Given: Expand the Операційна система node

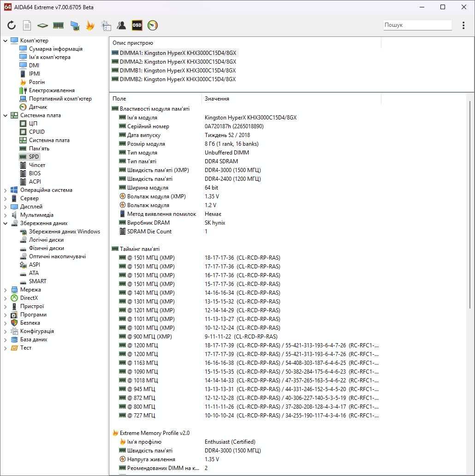Looking at the screenshot, I should (x=5, y=190).
